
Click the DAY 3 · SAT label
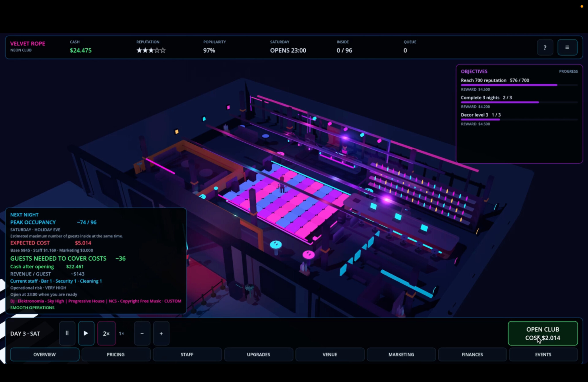click(25, 334)
